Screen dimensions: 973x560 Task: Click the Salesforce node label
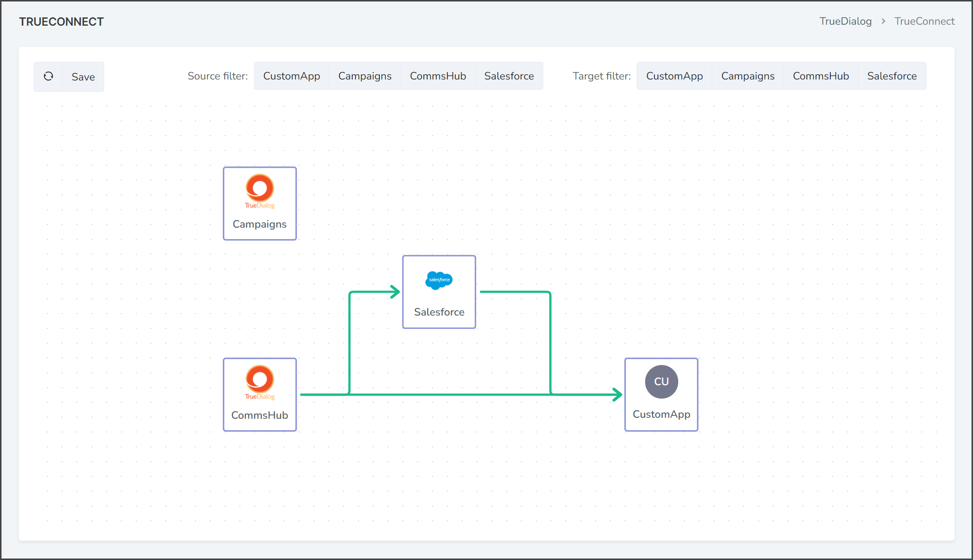439,312
